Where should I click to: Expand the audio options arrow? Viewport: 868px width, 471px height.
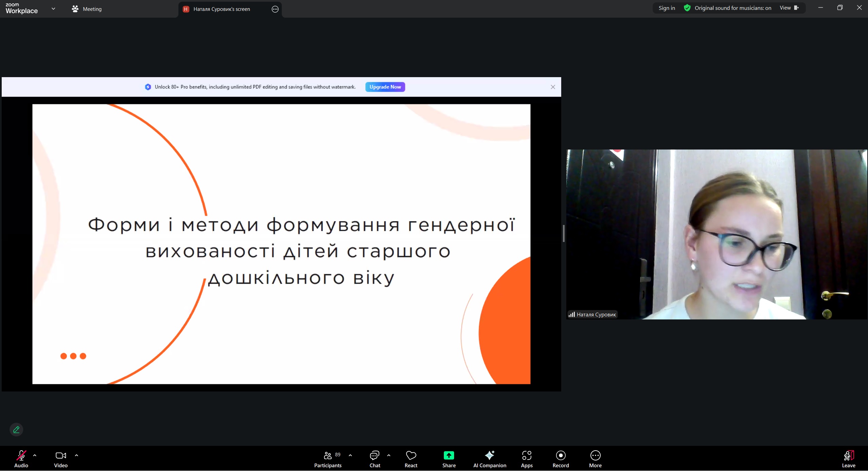[35, 455]
